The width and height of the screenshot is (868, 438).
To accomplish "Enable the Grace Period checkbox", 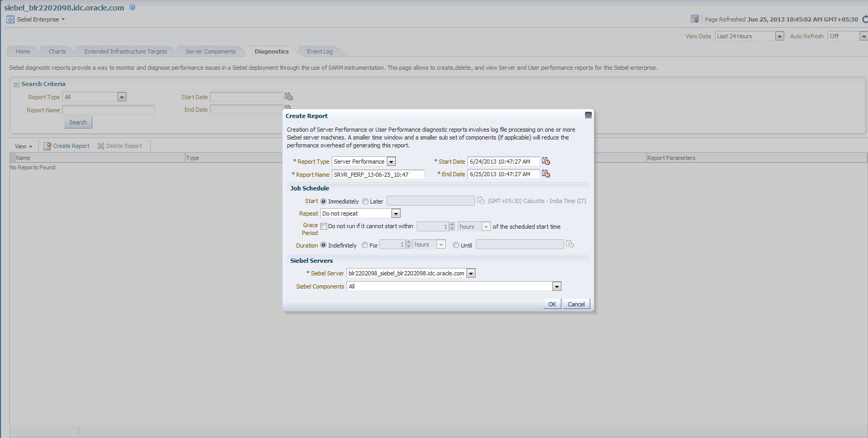I will [x=324, y=227].
